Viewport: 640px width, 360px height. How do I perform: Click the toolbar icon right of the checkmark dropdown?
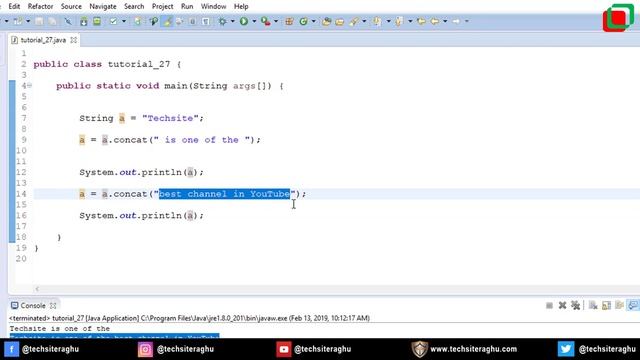tap(138, 21)
